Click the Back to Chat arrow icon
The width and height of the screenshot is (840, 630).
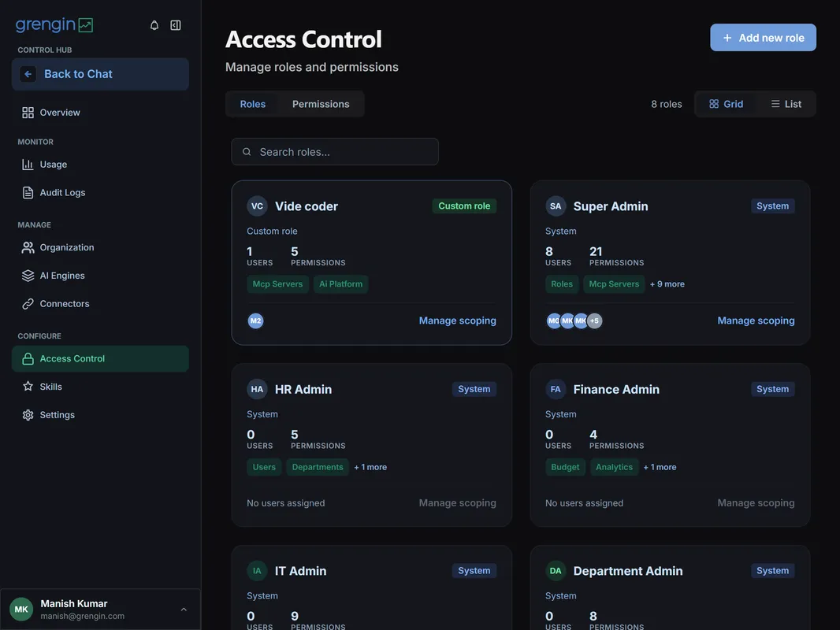click(x=28, y=74)
